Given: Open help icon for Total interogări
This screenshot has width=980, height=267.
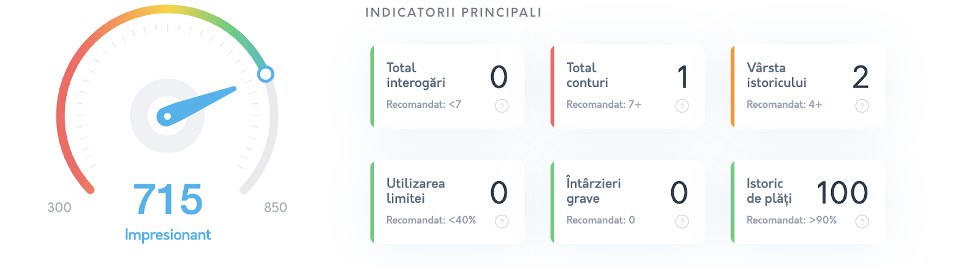Looking at the screenshot, I should point(502,106).
